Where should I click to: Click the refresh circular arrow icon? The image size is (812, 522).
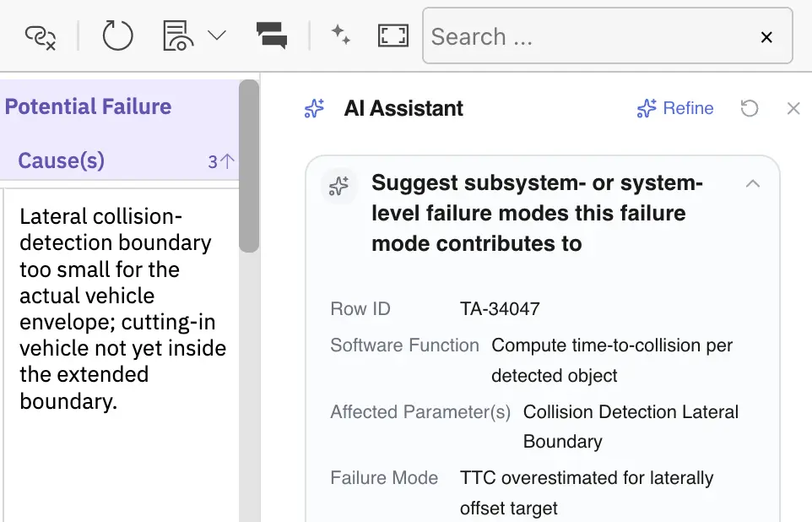(x=117, y=35)
